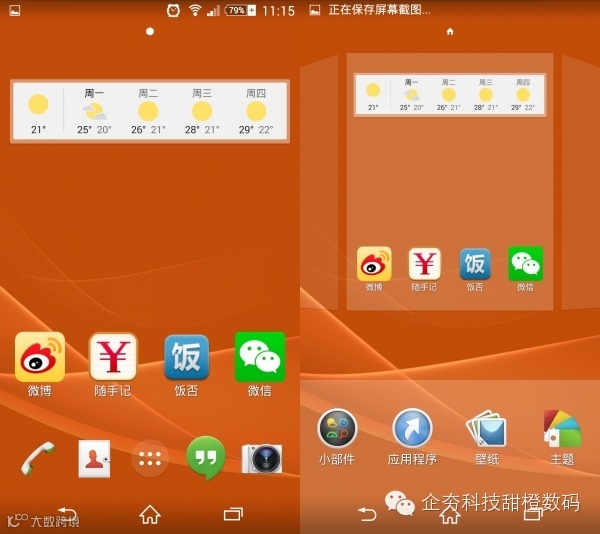Tap the Back navigation button on left screen
The height and width of the screenshot is (534, 600).
(67, 515)
